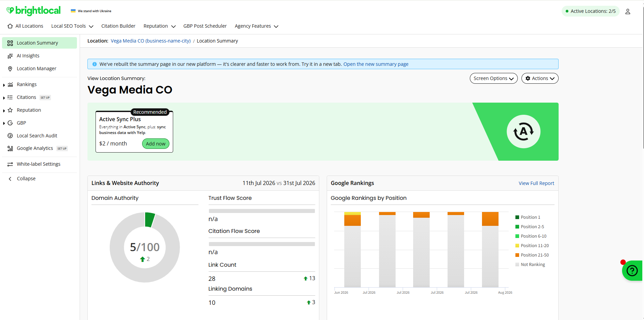644x320 pixels.
Task: Click the Google Analytics bars icon
Action: pyautogui.click(x=10, y=149)
